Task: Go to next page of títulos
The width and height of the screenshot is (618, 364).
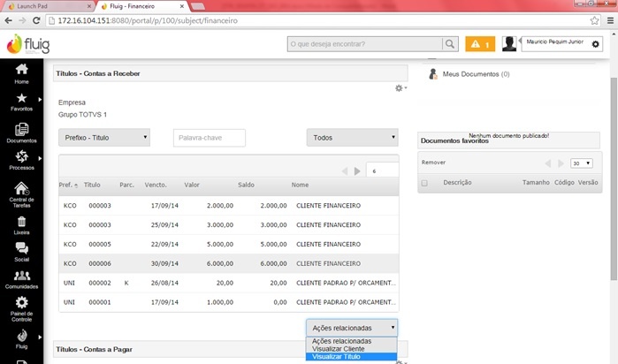Action: pyautogui.click(x=357, y=171)
